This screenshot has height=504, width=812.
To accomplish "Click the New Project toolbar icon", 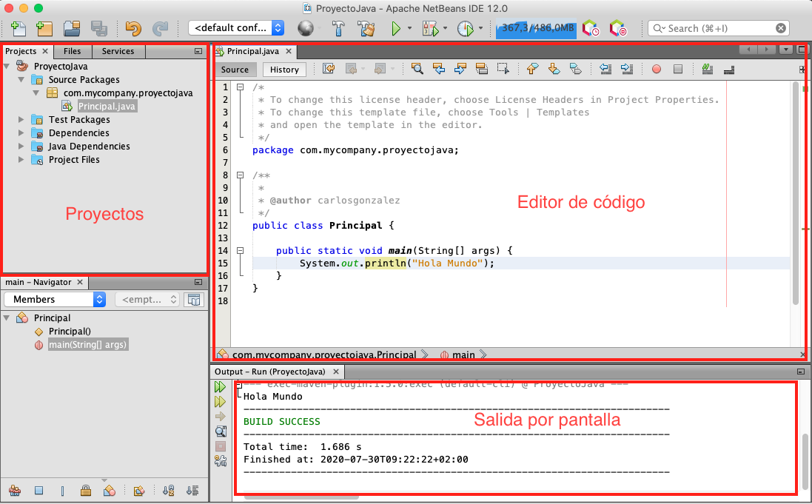I will (44, 28).
